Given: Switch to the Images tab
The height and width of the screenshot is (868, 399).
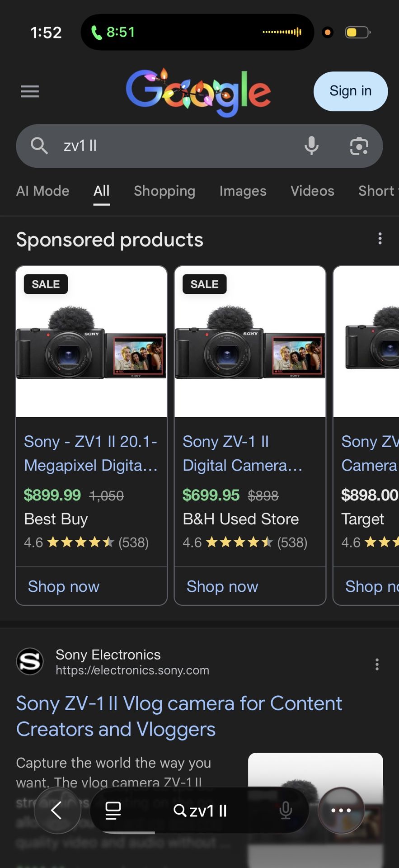Looking at the screenshot, I should pos(243,191).
